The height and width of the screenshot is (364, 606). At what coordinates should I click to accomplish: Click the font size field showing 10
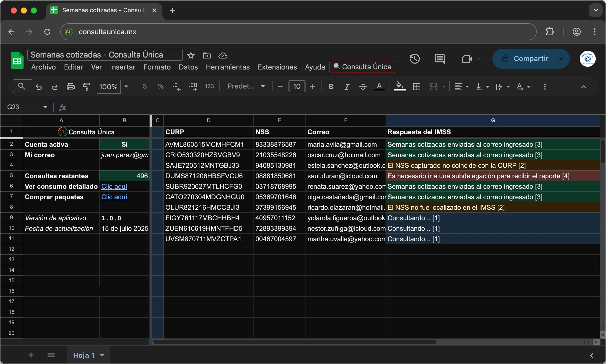coord(297,86)
